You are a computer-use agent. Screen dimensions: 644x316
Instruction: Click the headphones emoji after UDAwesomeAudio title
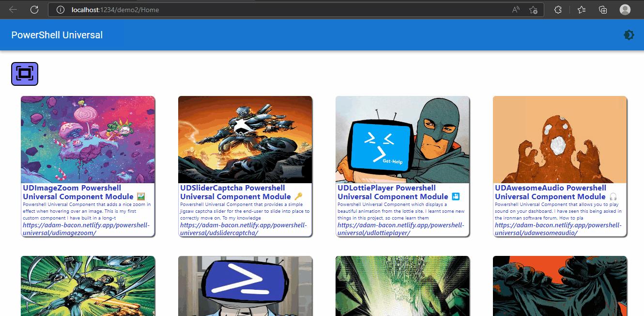click(613, 197)
